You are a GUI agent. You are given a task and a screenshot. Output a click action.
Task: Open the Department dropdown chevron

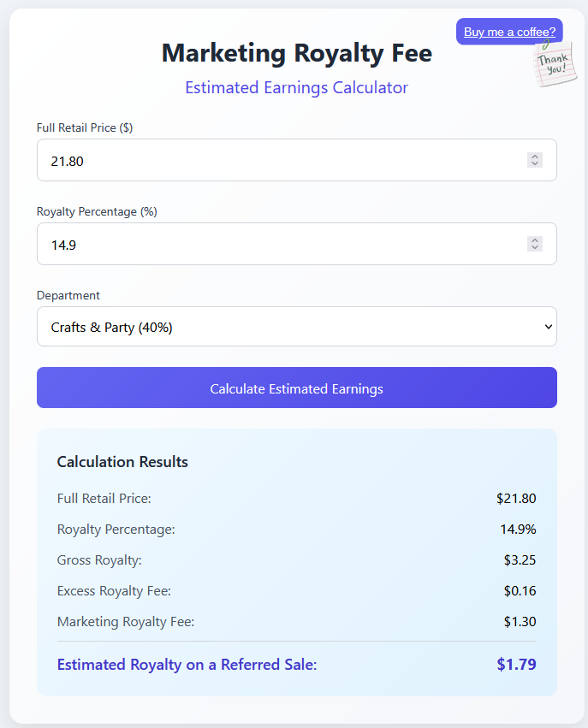tap(548, 327)
